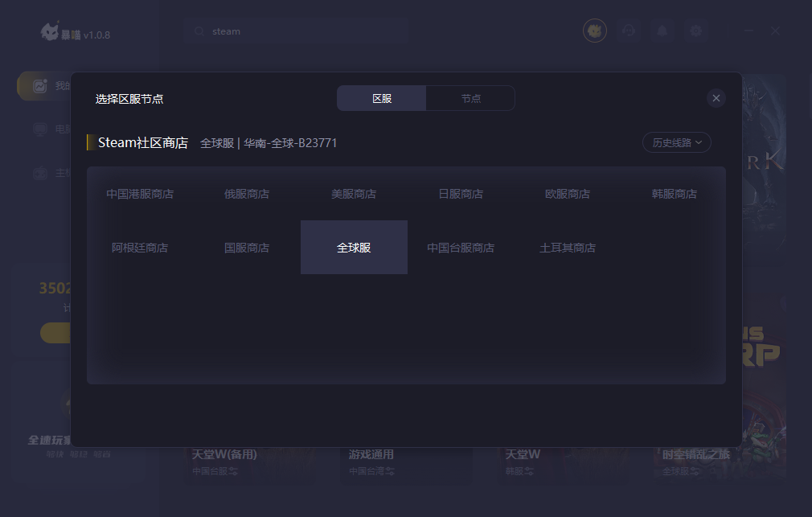Open customer support headset icon

coord(628,31)
